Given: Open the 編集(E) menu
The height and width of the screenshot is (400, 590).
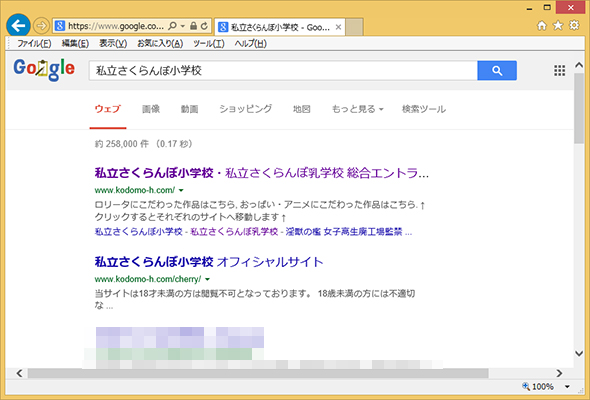Looking at the screenshot, I should [x=75, y=44].
